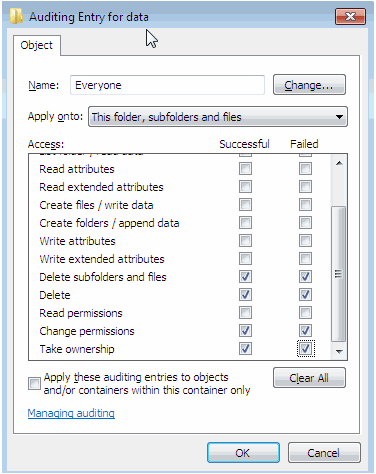The width and height of the screenshot is (376, 474).
Task: Click the folder icon in the title bar
Action: coord(16,16)
